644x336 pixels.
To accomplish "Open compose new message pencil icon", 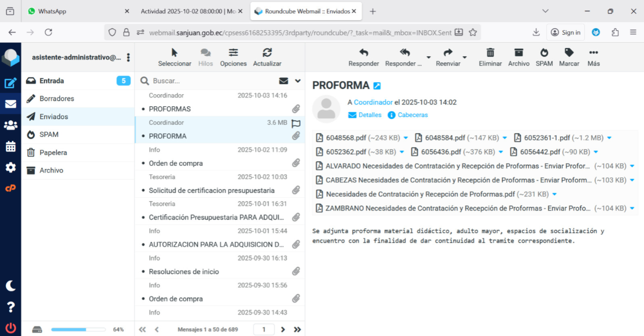I will (10, 83).
